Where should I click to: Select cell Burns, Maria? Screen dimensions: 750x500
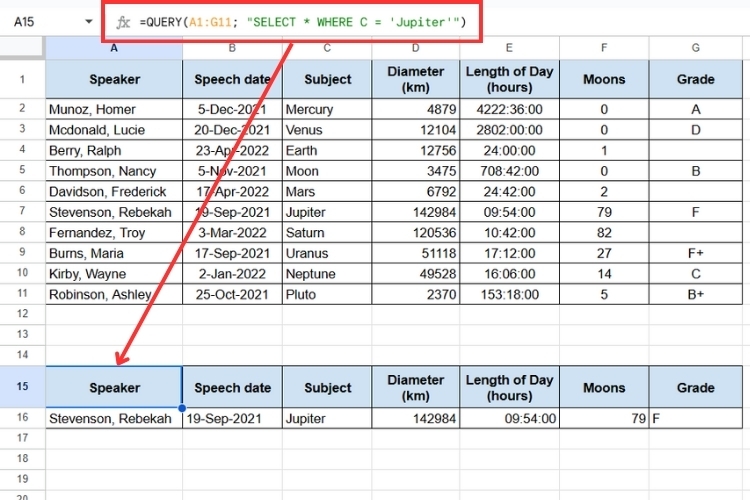click(x=114, y=253)
